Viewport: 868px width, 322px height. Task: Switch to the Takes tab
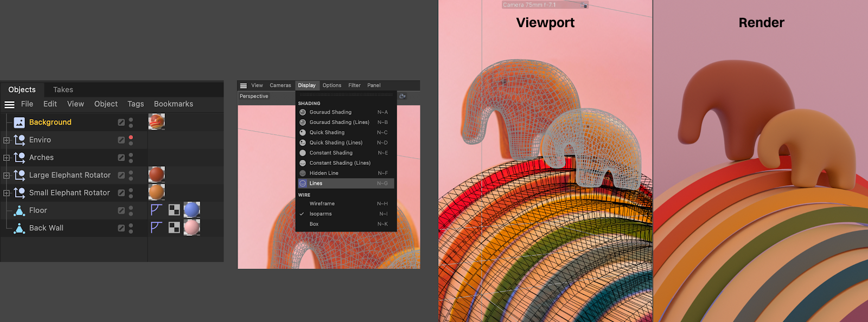pos(63,89)
